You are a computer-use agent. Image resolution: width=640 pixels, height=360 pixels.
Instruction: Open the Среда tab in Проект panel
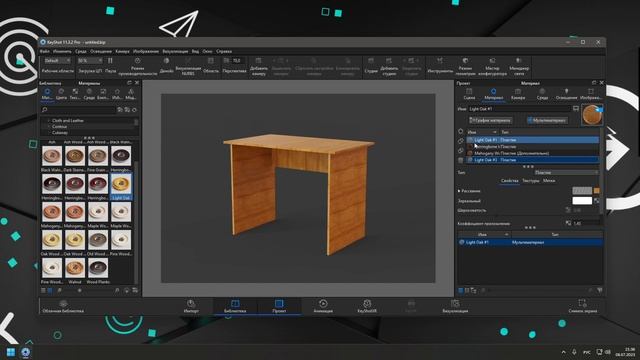[x=542, y=94]
